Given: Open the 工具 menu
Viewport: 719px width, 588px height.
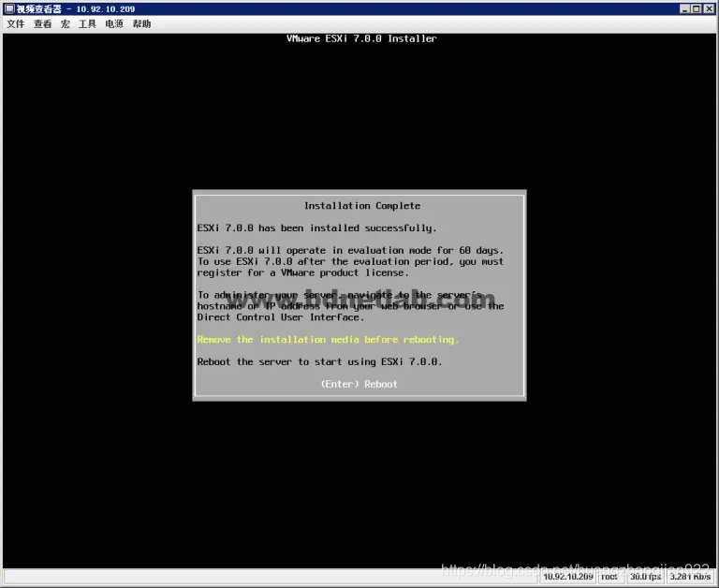Looking at the screenshot, I should click(87, 23).
